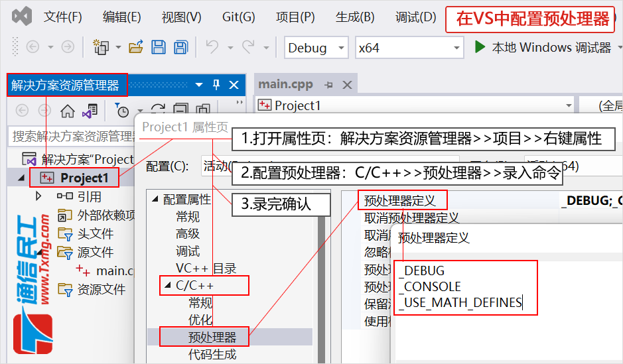Image resolution: width=623 pixels, height=364 pixels.
Task: Select 常规 under 配置属性
Action: (x=188, y=217)
